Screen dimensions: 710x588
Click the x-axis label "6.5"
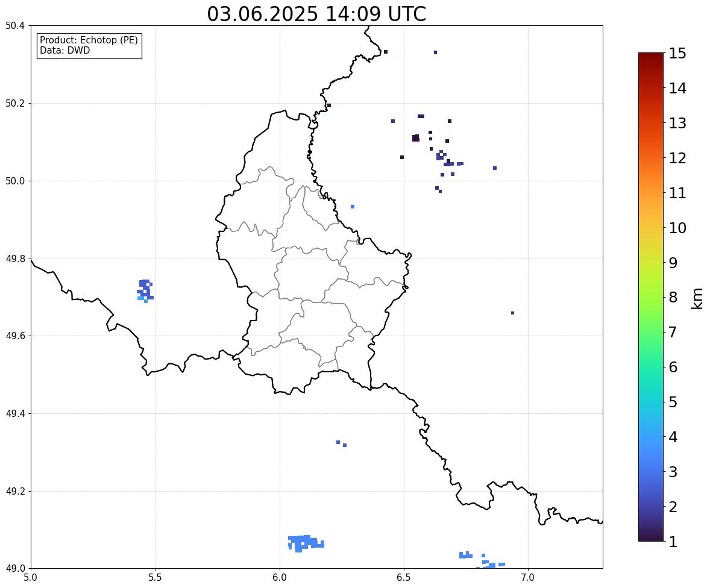[403, 578]
